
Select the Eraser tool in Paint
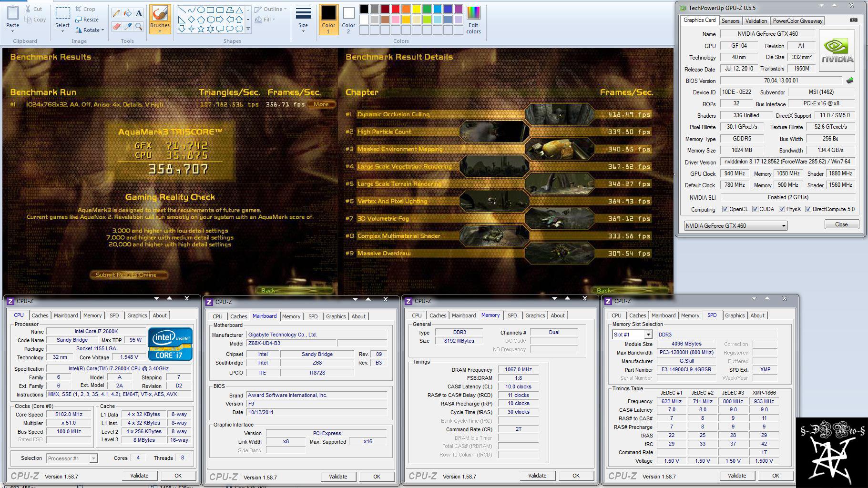[116, 27]
